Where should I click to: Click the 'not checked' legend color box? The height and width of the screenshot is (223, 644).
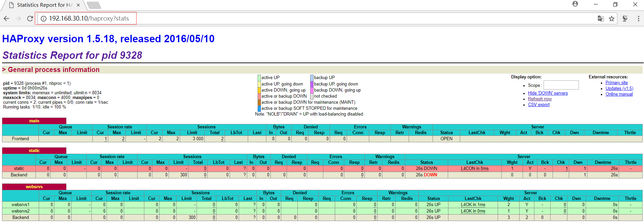click(x=312, y=96)
